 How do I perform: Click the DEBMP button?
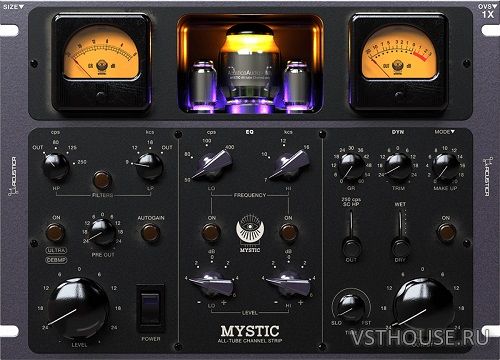click(56, 260)
